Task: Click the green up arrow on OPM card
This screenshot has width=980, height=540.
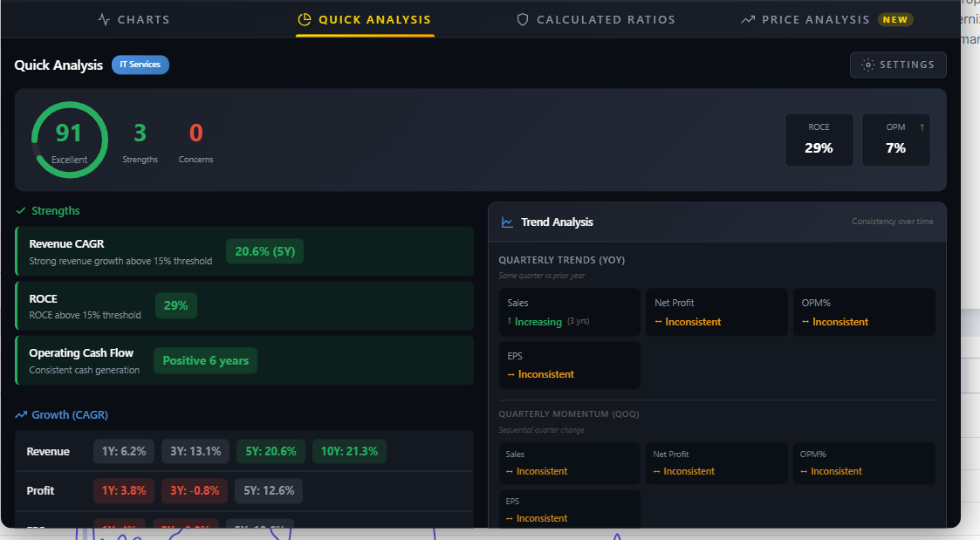Action: click(x=922, y=127)
